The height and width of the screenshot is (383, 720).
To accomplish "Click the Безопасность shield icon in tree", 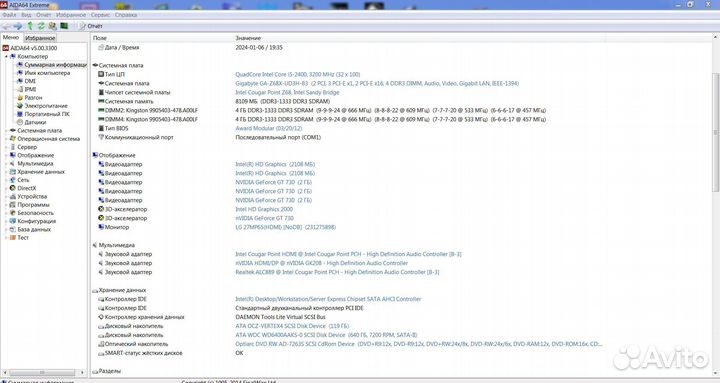I will (13, 213).
